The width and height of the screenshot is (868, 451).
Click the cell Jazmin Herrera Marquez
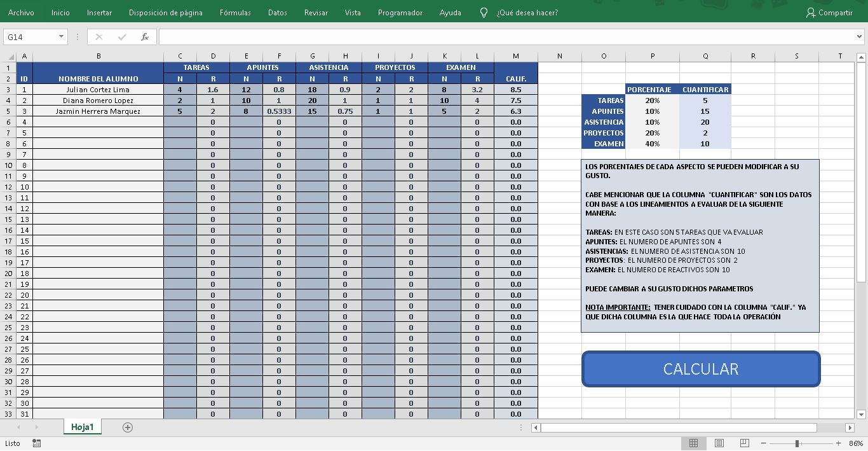tap(98, 111)
